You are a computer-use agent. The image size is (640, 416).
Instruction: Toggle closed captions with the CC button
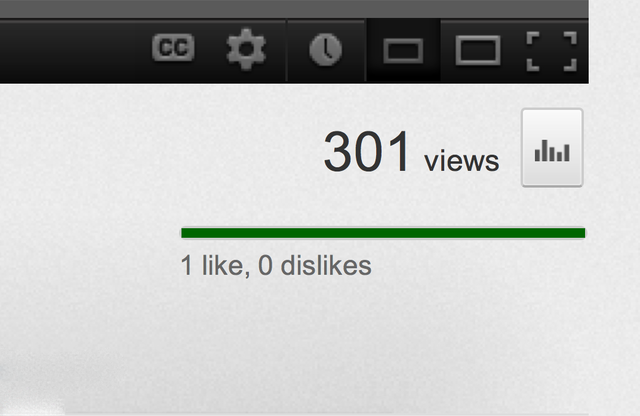pyautogui.click(x=173, y=48)
